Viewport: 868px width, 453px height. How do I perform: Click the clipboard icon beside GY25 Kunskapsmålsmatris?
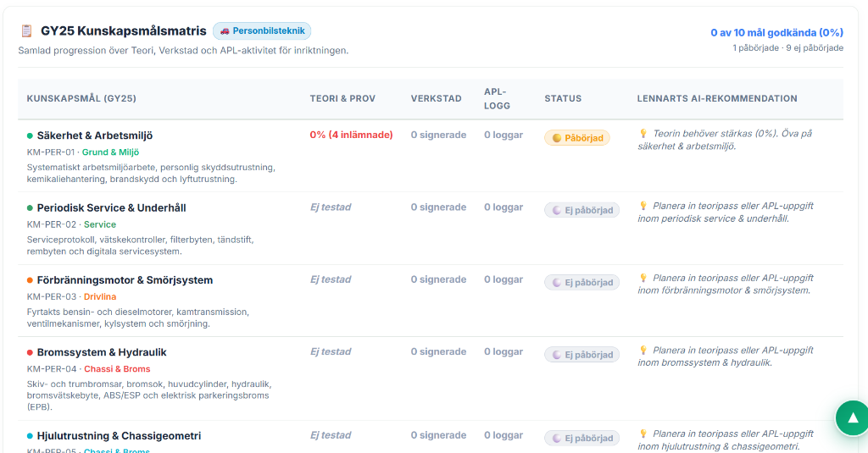(x=26, y=31)
